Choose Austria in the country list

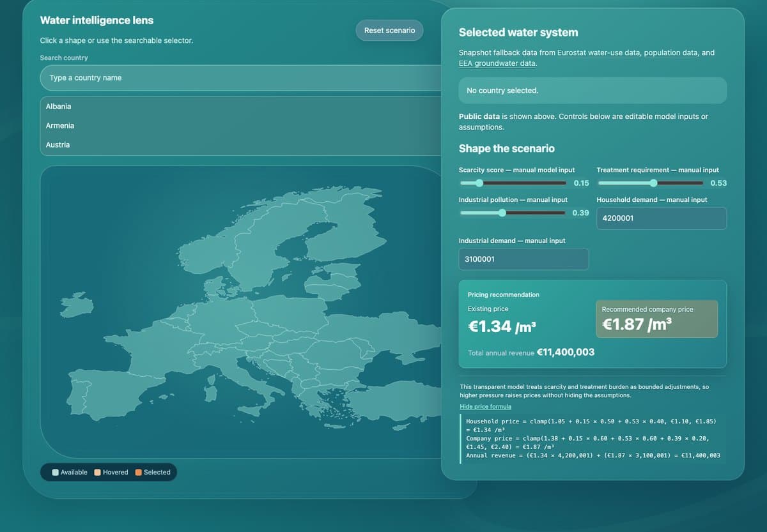pyautogui.click(x=240, y=145)
